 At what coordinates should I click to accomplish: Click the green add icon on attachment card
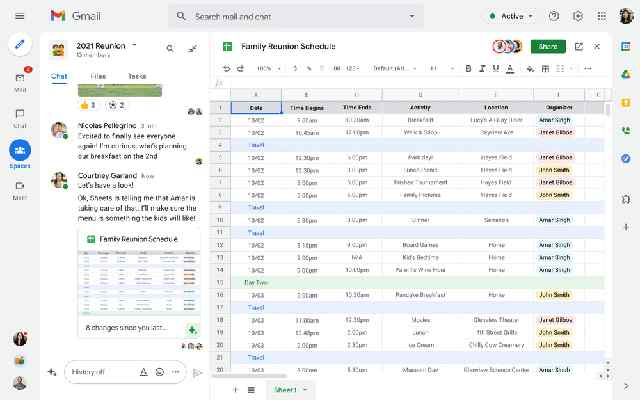tap(192, 329)
